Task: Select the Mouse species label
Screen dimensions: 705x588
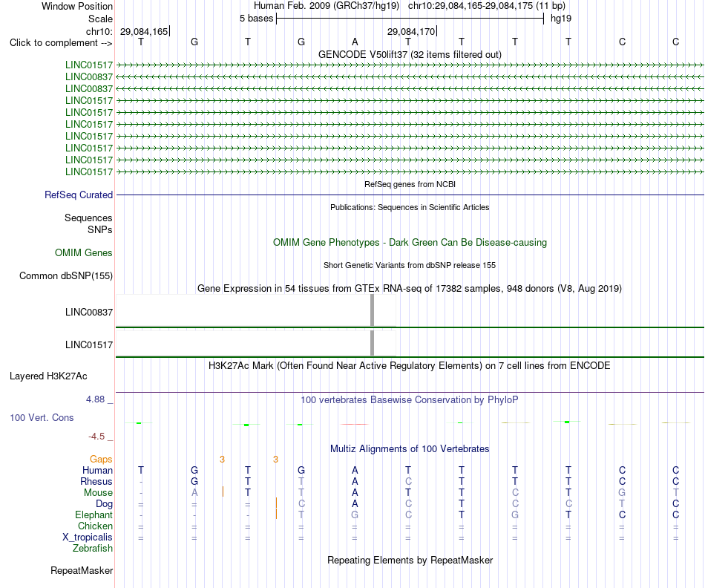Action: (98, 493)
